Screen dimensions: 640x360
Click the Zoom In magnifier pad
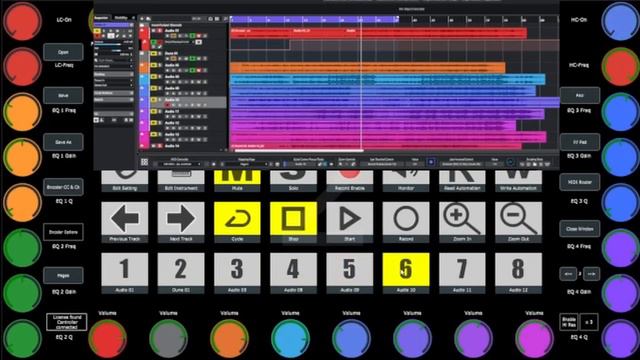coord(462,222)
